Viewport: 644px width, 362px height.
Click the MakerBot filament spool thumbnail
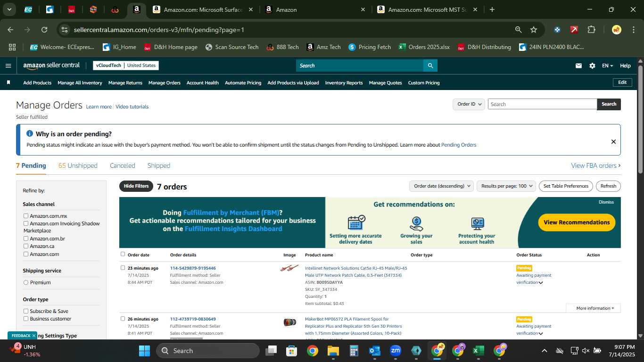pos(289,322)
